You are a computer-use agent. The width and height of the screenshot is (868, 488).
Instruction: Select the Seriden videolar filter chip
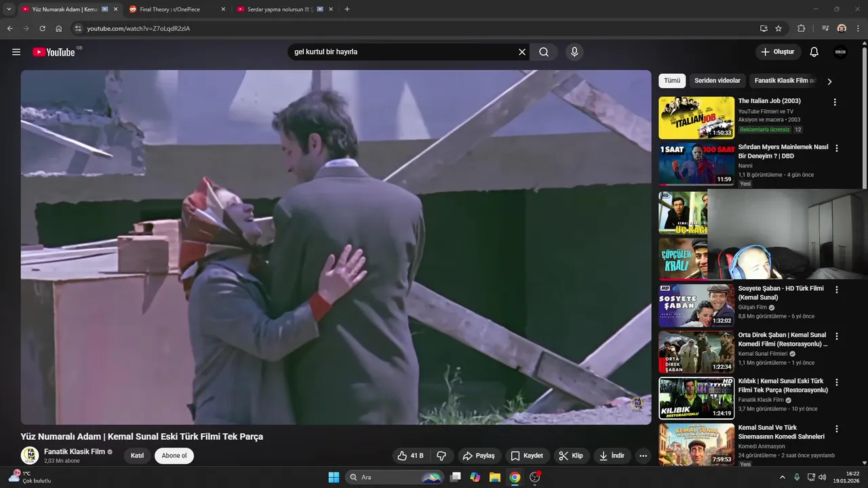[x=717, y=81]
